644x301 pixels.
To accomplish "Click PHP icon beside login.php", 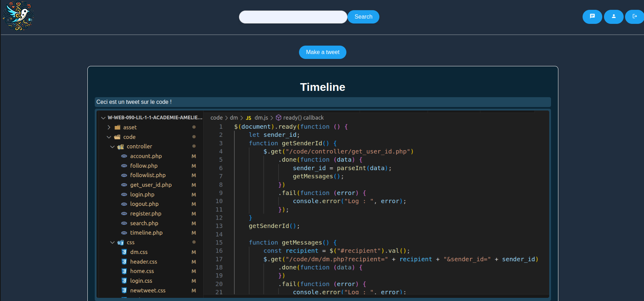I will pos(124,194).
